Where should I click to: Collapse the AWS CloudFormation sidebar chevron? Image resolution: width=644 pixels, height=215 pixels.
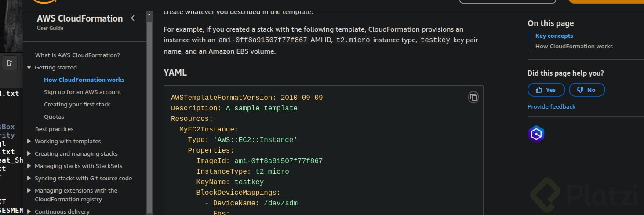tap(133, 18)
